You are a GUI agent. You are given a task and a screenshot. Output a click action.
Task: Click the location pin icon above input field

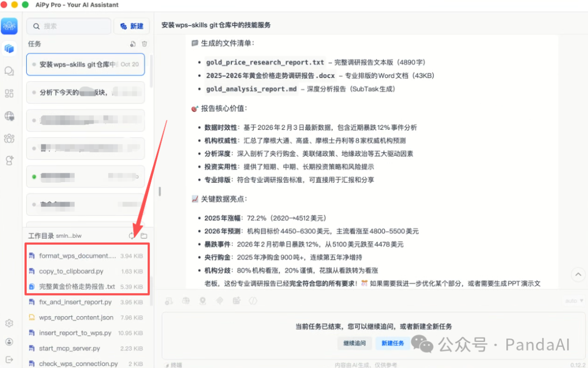(x=203, y=300)
